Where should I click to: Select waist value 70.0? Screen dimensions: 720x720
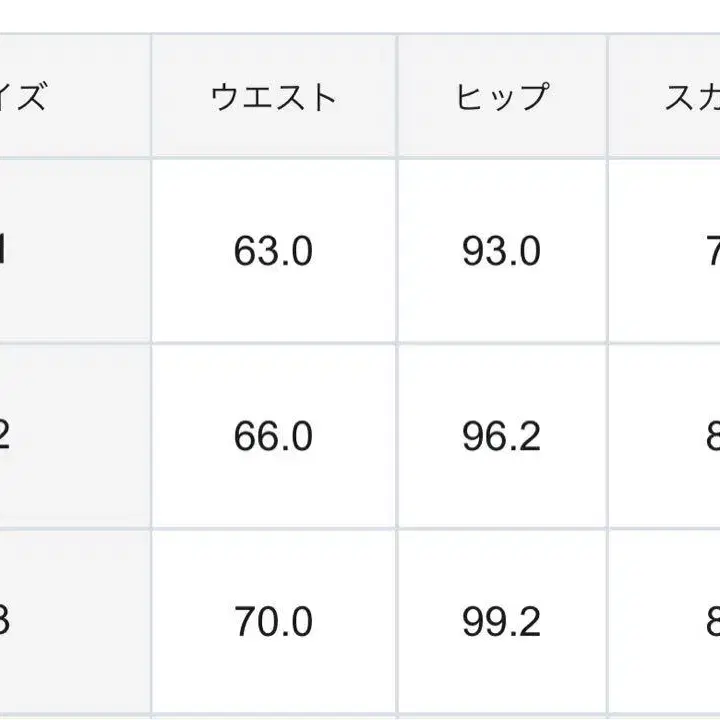click(273, 623)
